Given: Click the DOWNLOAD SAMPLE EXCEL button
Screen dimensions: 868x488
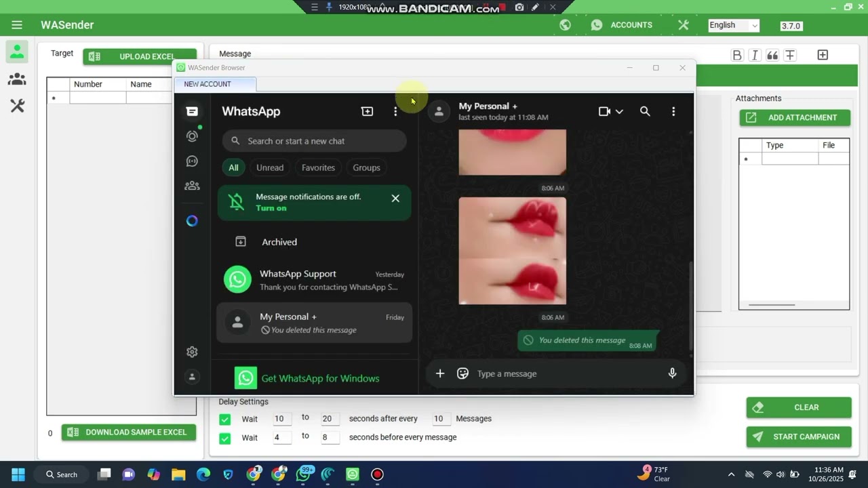Looking at the screenshot, I should (129, 432).
